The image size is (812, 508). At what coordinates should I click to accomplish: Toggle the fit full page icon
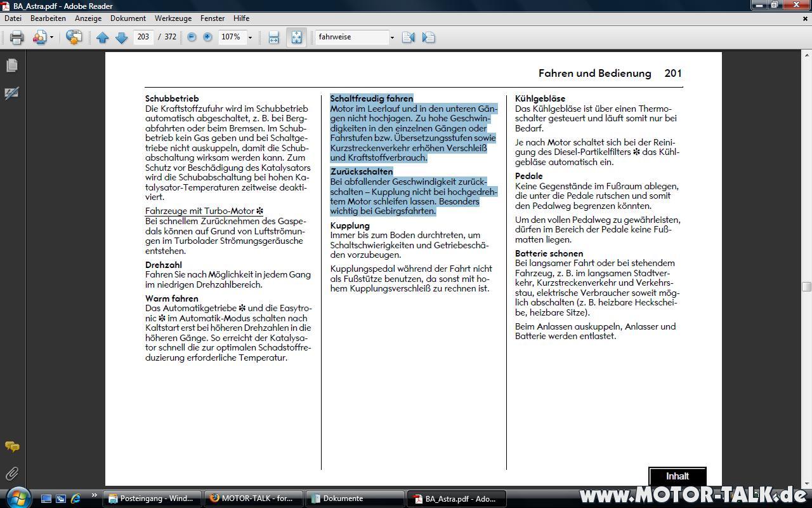pyautogui.click(x=296, y=37)
